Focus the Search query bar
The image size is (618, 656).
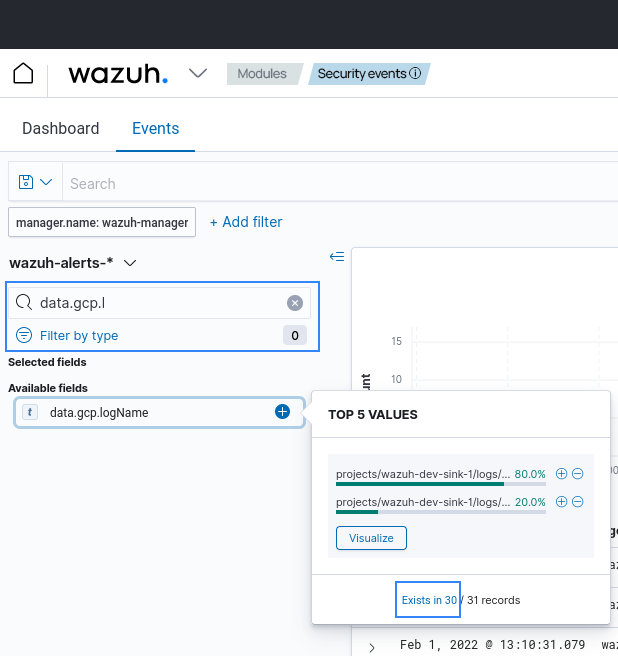340,183
